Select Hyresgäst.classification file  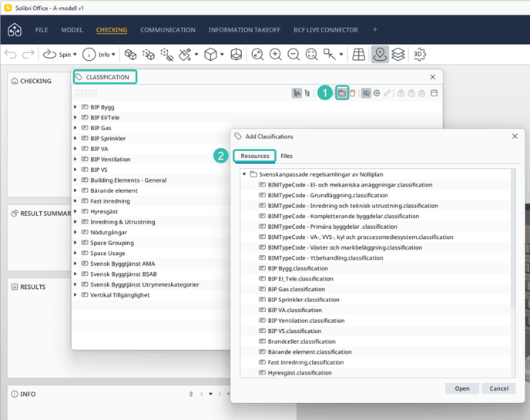[375, 373]
